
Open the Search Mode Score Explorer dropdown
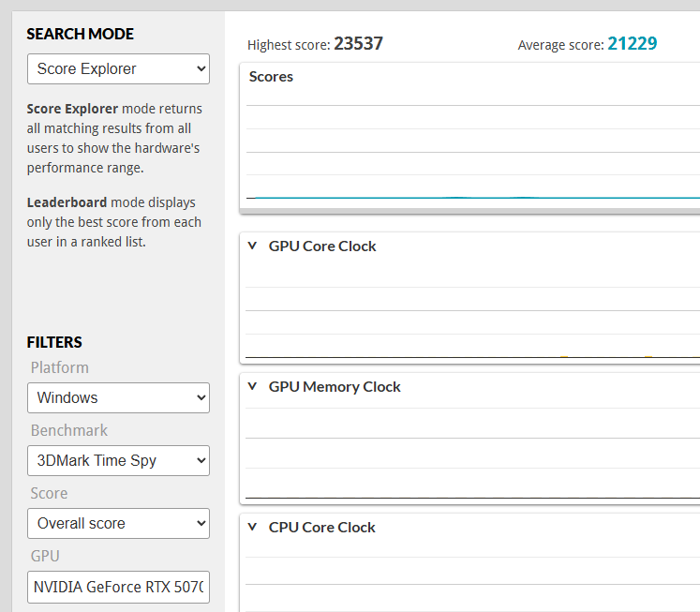coord(118,69)
